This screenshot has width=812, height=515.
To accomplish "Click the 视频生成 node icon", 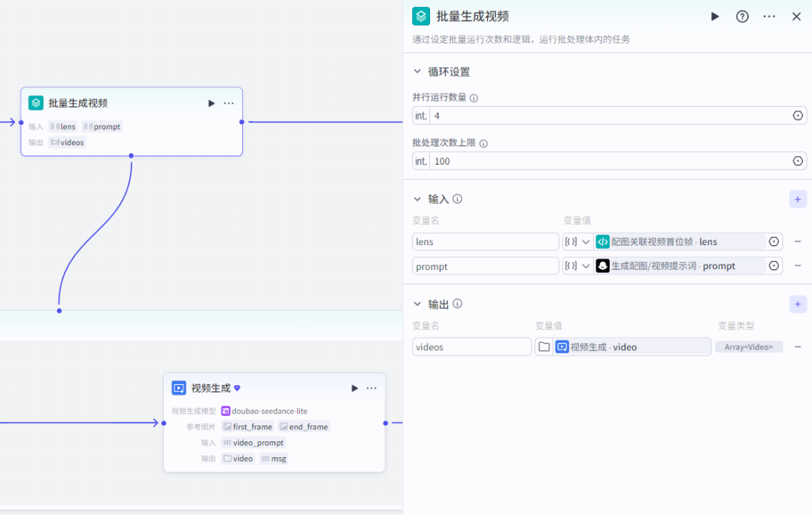I will pos(179,388).
